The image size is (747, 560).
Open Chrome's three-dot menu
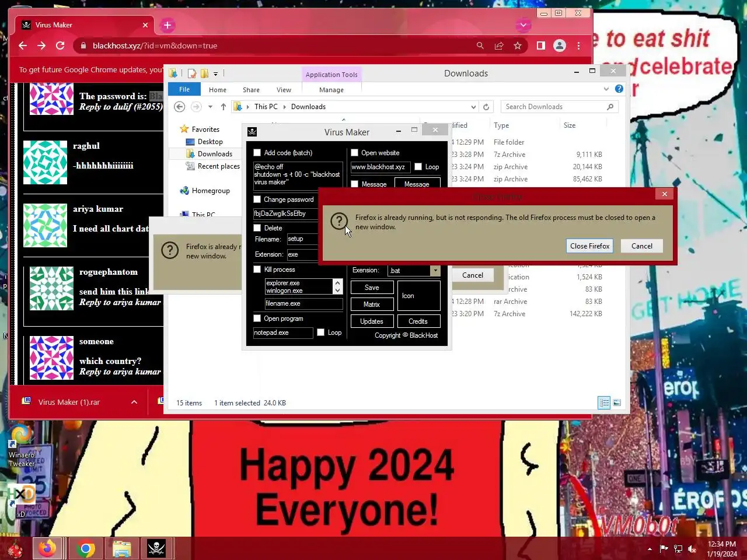point(578,45)
